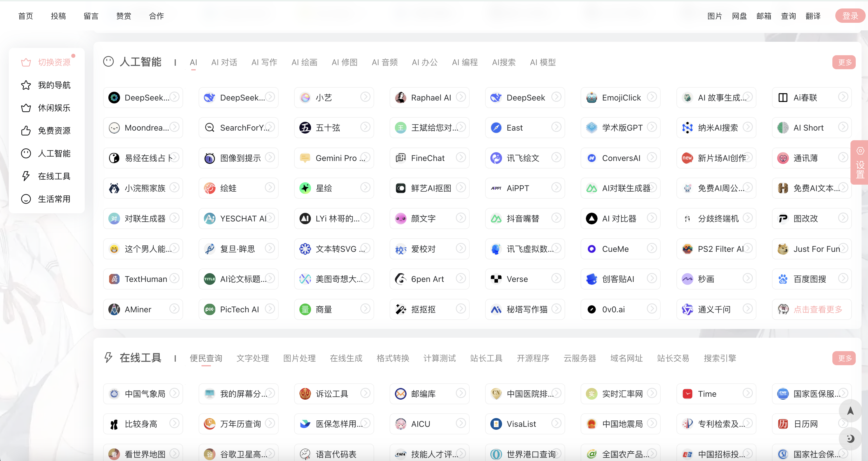This screenshot has height=461, width=868.
Task: Open the Moondream face icon
Action: pyautogui.click(x=114, y=128)
